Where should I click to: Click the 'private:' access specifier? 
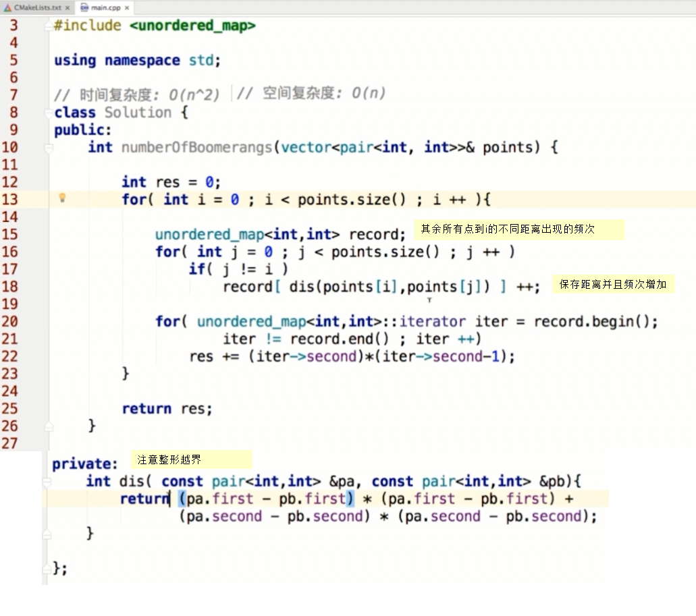pyautogui.click(x=85, y=464)
